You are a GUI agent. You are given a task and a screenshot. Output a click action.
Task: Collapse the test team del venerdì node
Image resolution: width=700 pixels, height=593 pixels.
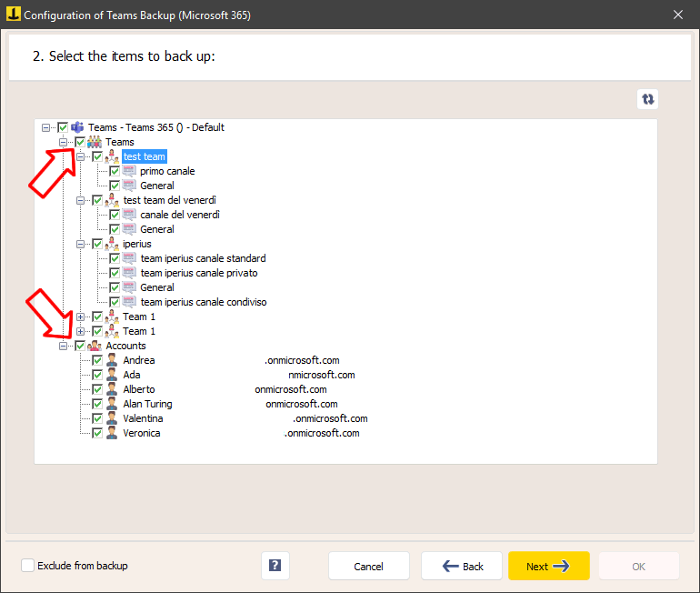[80, 200]
